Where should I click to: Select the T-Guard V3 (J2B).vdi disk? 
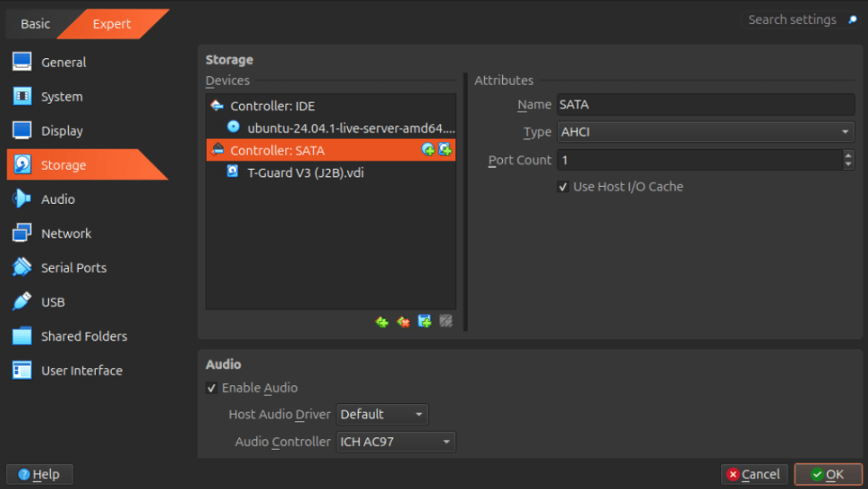tap(330, 173)
